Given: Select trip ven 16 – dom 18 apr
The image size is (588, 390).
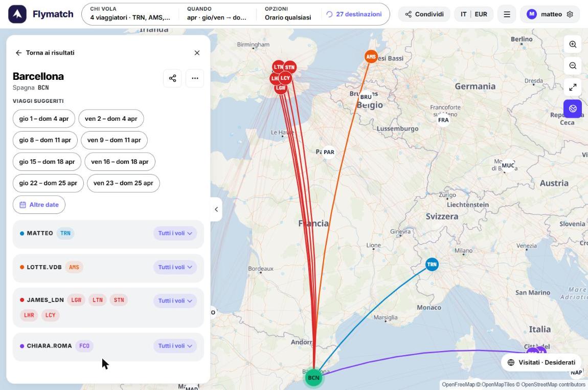Looking at the screenshot, I should pyautogui.click(x=120, y=162).
